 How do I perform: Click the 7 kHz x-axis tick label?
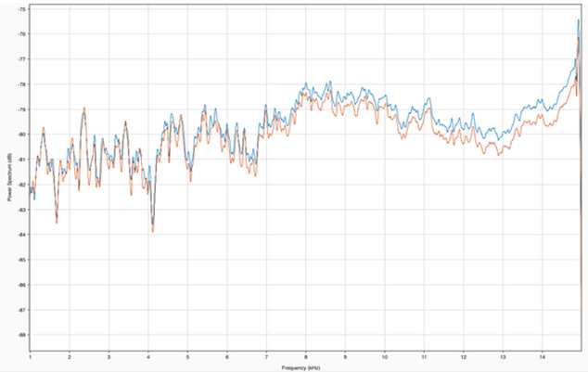click(x=266, y=356)
